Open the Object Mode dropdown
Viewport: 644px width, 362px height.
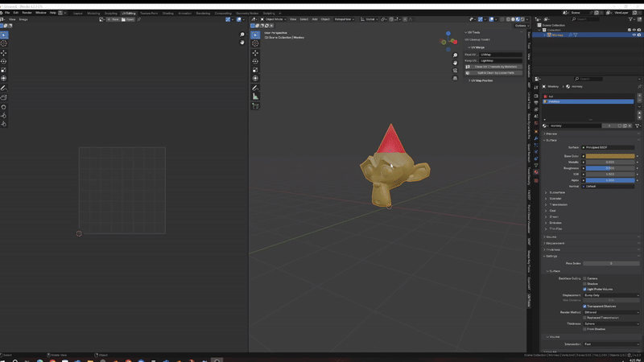point(273,19)
